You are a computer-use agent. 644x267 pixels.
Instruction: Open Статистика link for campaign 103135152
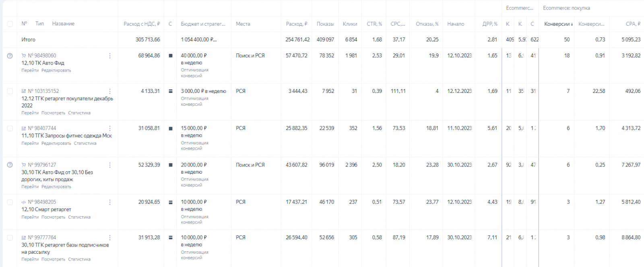(79, 113)
